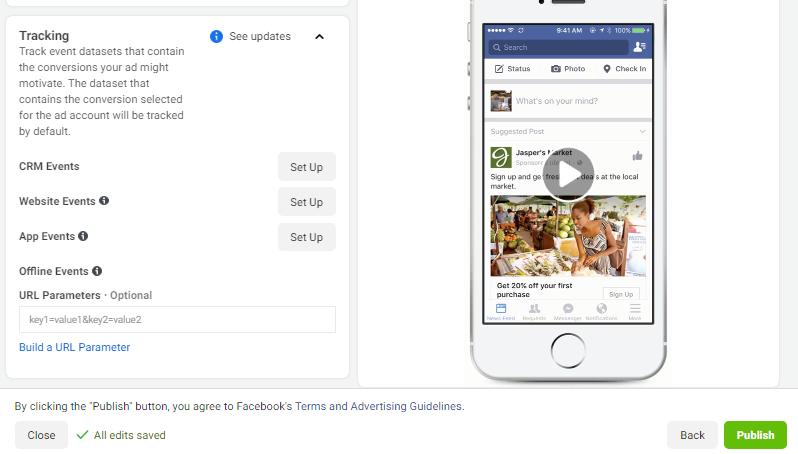Click the Search bar in phone preview
Viewport: 798px width, 454px height.
[x=558, y=47]
